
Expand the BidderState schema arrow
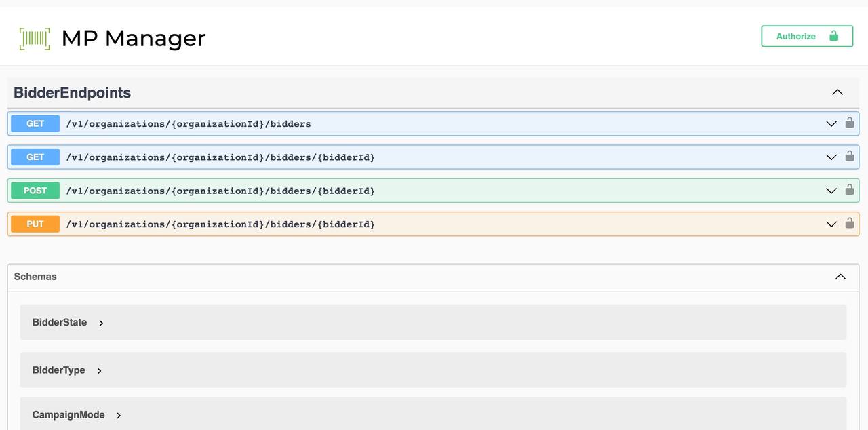(101, 323)
